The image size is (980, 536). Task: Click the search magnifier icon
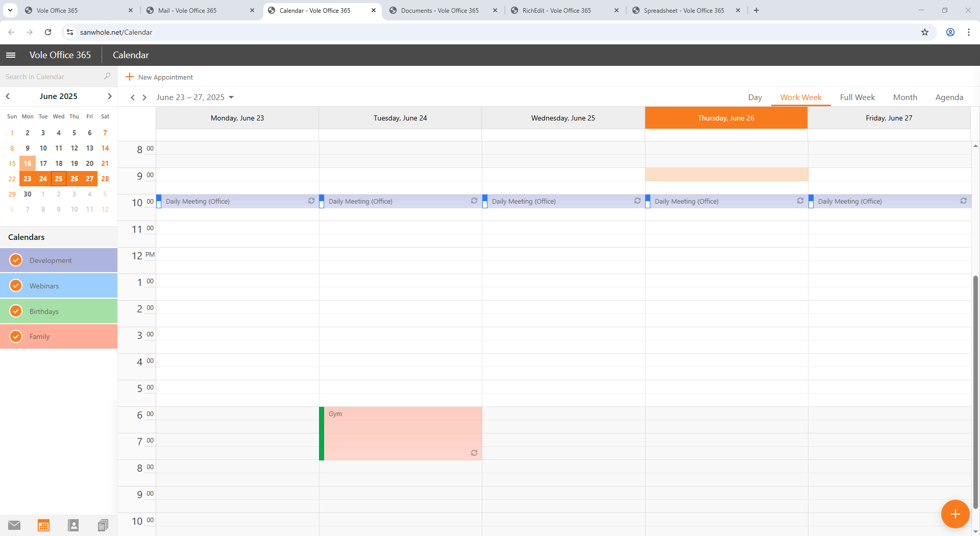pyautogui.click(x=107, y=77)
